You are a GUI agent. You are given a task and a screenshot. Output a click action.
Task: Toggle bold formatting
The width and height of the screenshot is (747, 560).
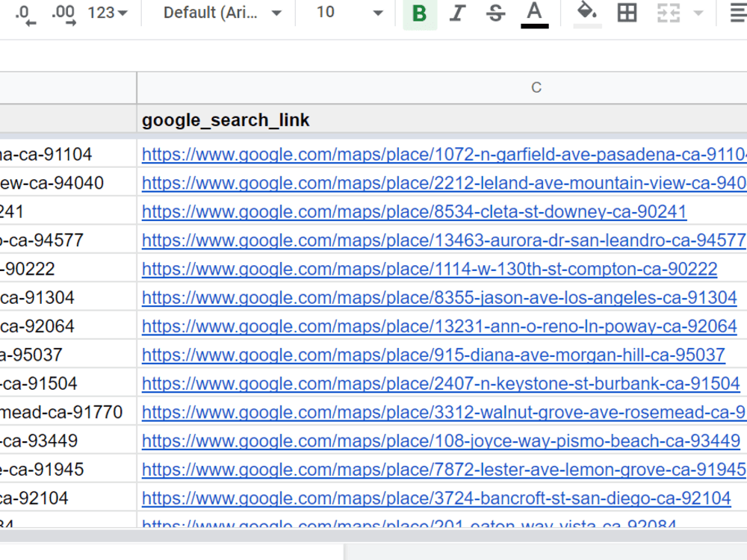pos(420,13)
